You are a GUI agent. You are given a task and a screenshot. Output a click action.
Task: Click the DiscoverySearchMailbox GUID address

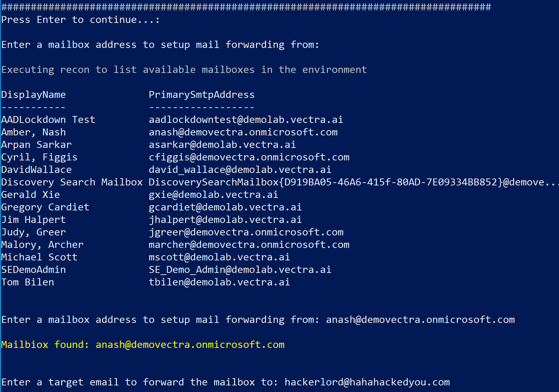351,182
